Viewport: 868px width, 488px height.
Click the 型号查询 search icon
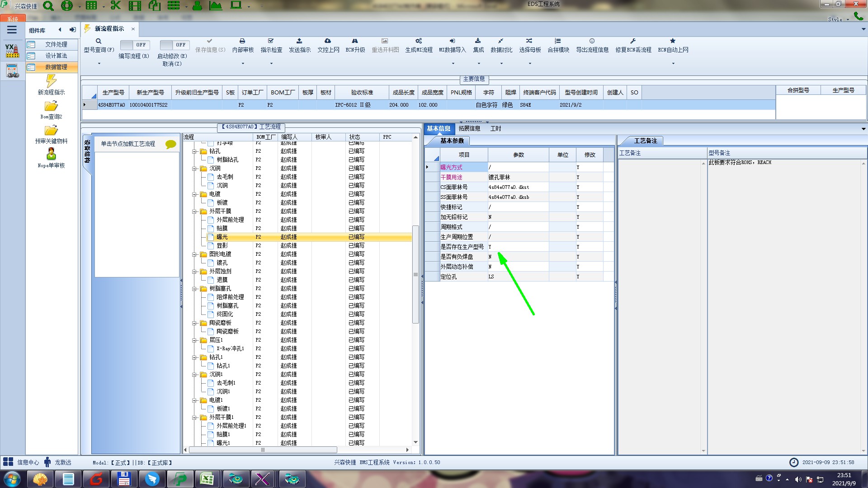[99, 41]
